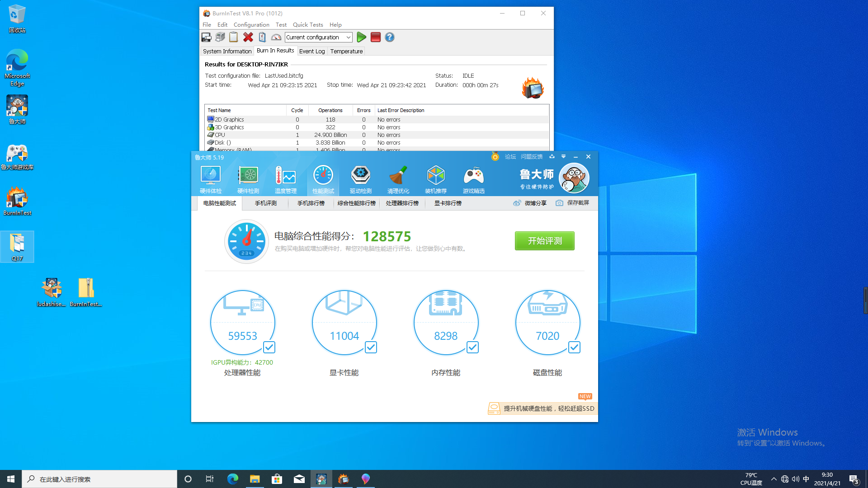Switch to the Temperature tab in BurnInTest
Viewport: 868px width, 488px height.
[346, 51]
